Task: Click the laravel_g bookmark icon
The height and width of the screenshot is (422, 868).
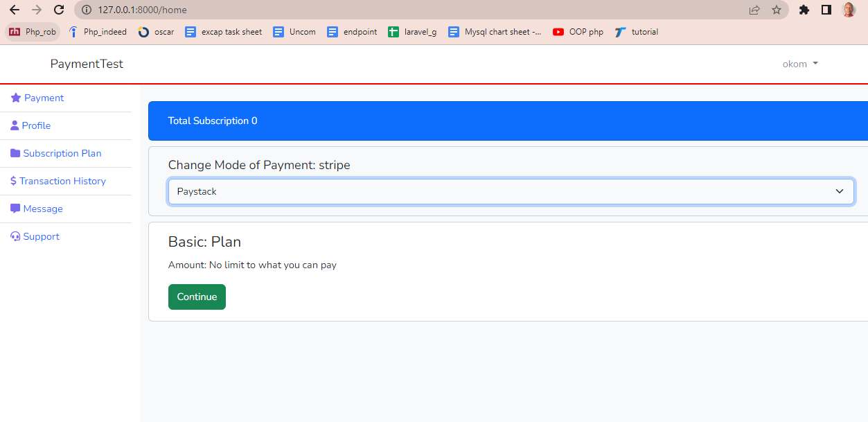Action: pyautogui.click(x=393, y=32)
